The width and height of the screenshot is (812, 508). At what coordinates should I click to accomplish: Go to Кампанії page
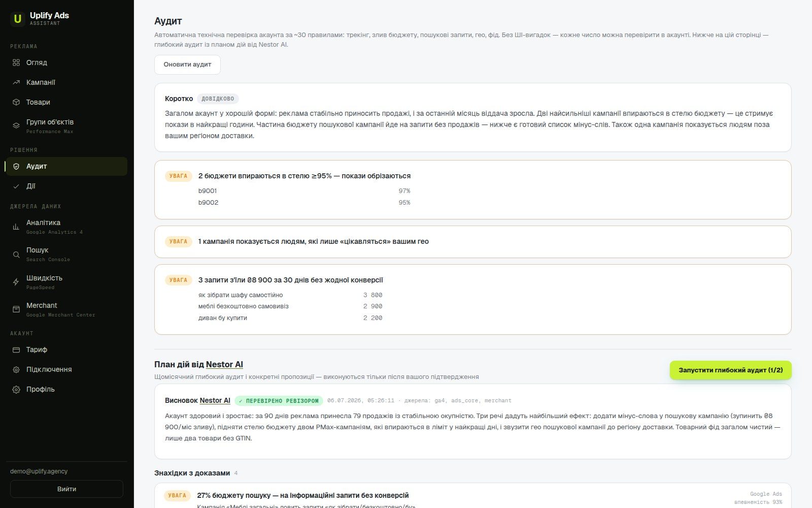66,82
